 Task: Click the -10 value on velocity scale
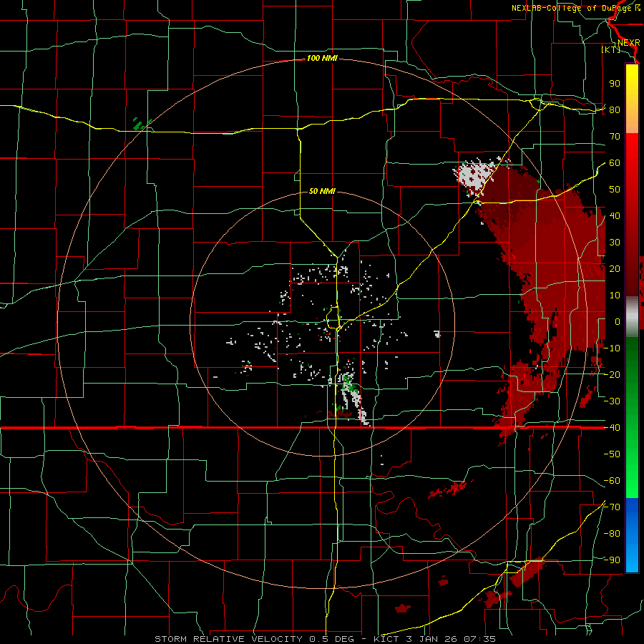click(612, 348)
